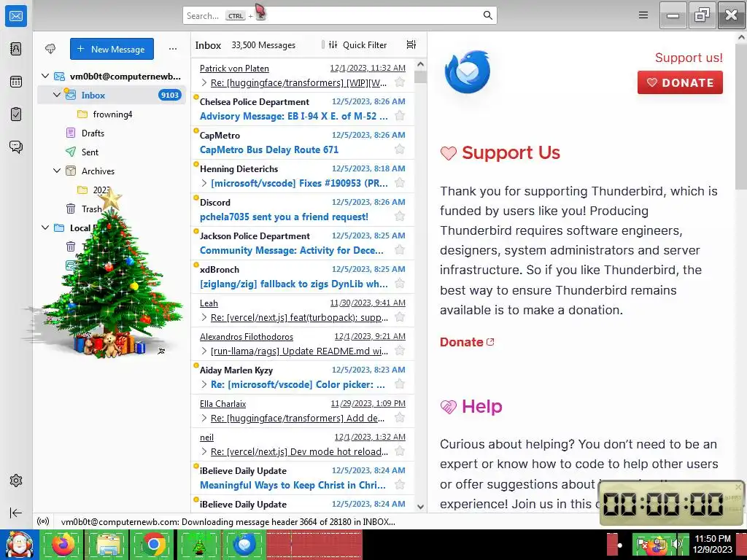Open the Mail space icon
This screenshot has height=560, width=747.
click(x=16, y=16)
